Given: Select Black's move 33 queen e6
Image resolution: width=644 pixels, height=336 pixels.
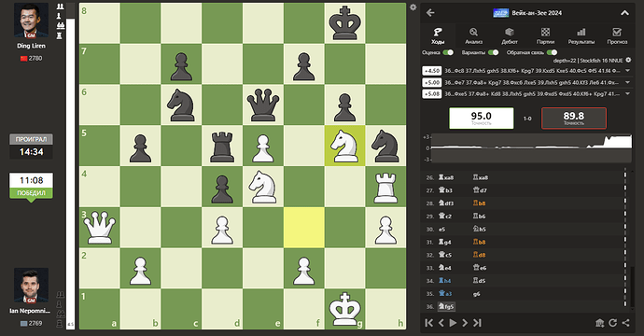Looking at the screenshot, I should point(480,268).
